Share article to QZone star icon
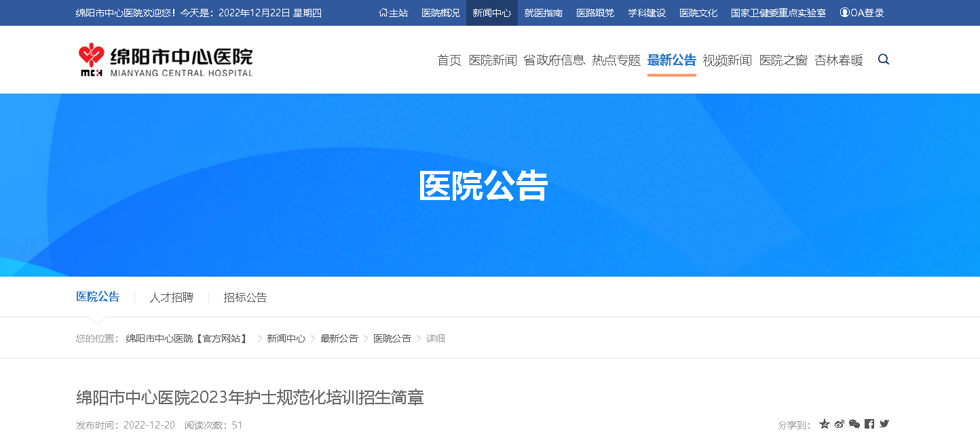 [825, 424]
